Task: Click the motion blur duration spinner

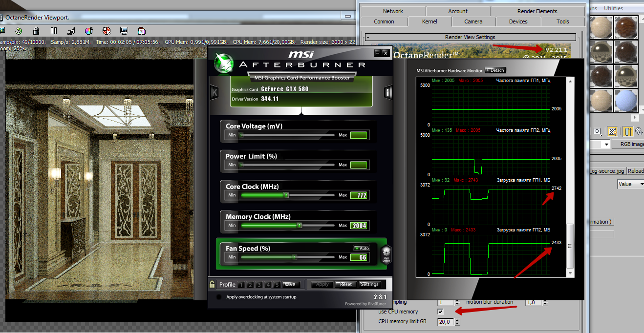Action: [x=544, y=302]
